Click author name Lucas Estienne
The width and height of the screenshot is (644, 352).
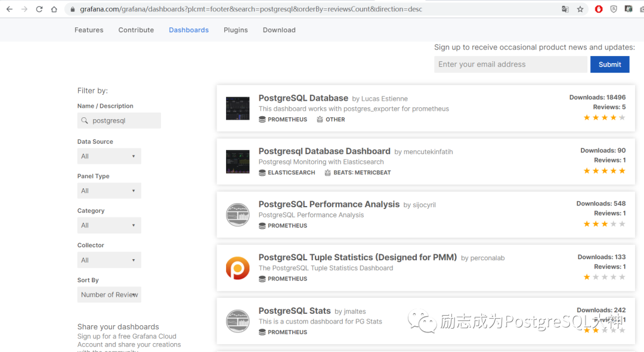(x=385, y=99)
